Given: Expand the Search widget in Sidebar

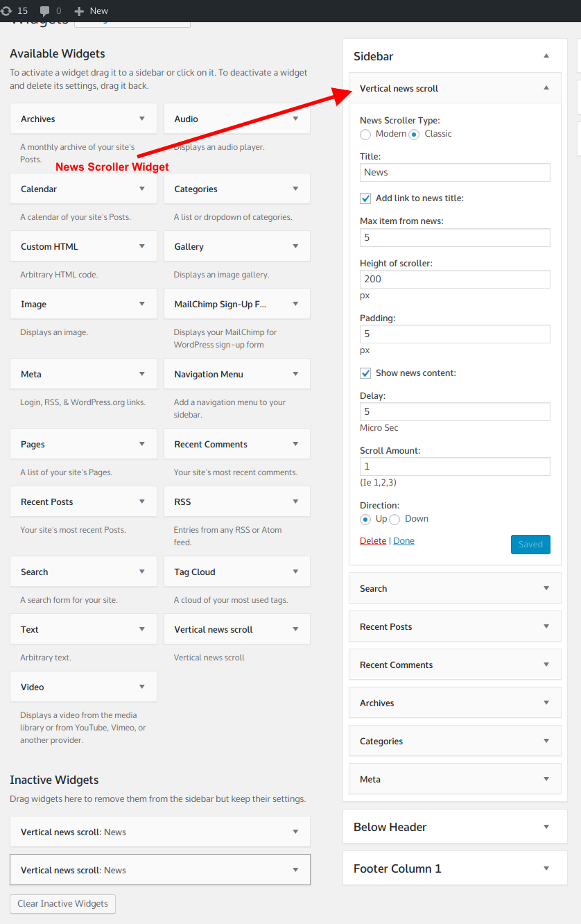Looking at the screenshot, I should point(546,588).
